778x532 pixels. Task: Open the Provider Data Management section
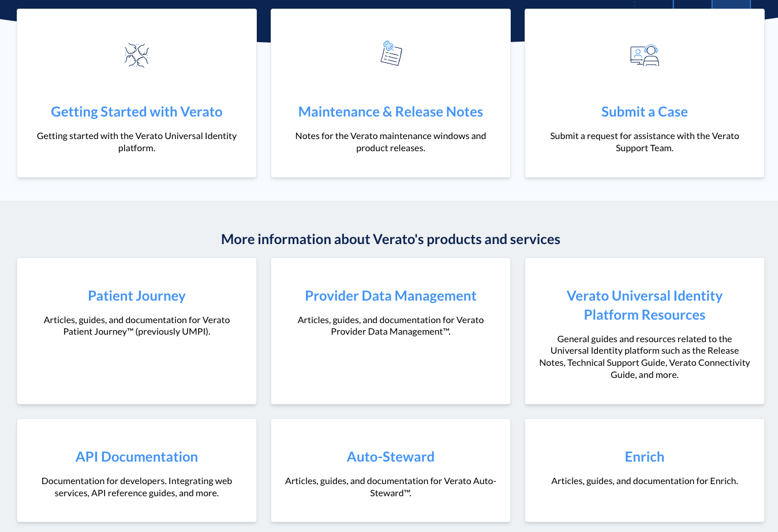click(390, 295)
